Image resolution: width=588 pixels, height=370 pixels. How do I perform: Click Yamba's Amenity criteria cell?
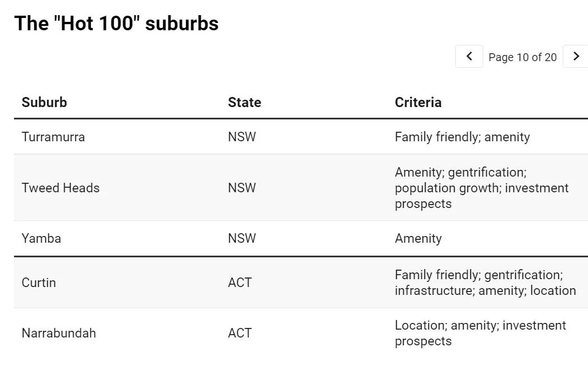(418, 238)
